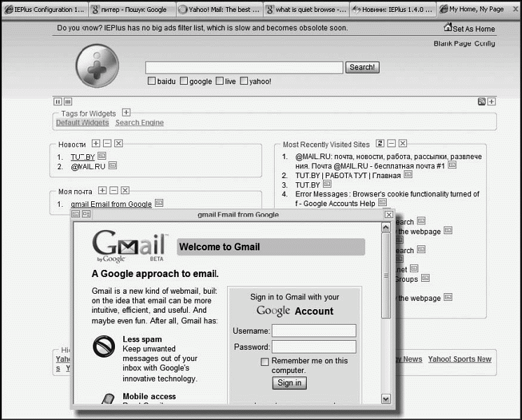This screenshot has width=522, height=420.
Task: Switch to two-column layout icon
Action: click(x=57, y=102)
